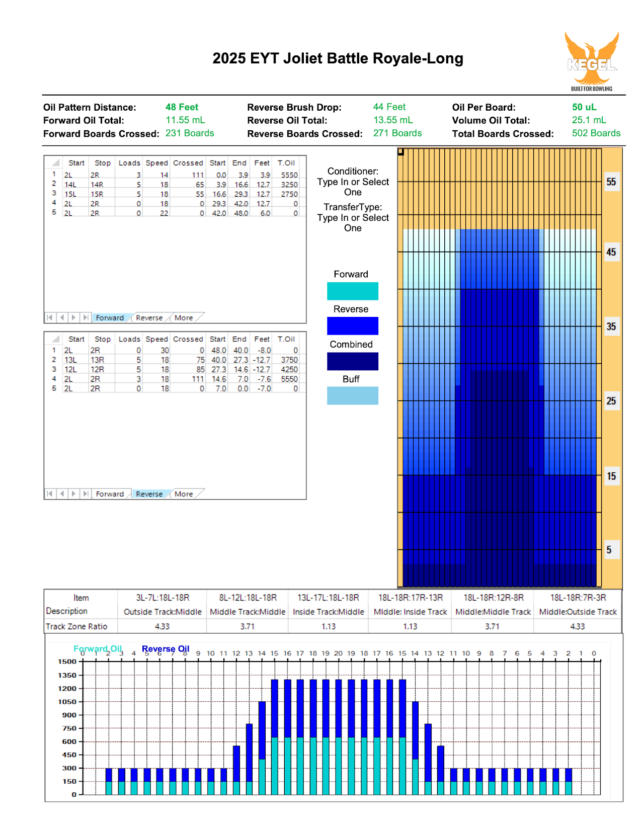Image resolution: width=644 pixels, height=833 pixels.
Task: Click the 45 foot marker on lane graph
Action: [611, 252]
